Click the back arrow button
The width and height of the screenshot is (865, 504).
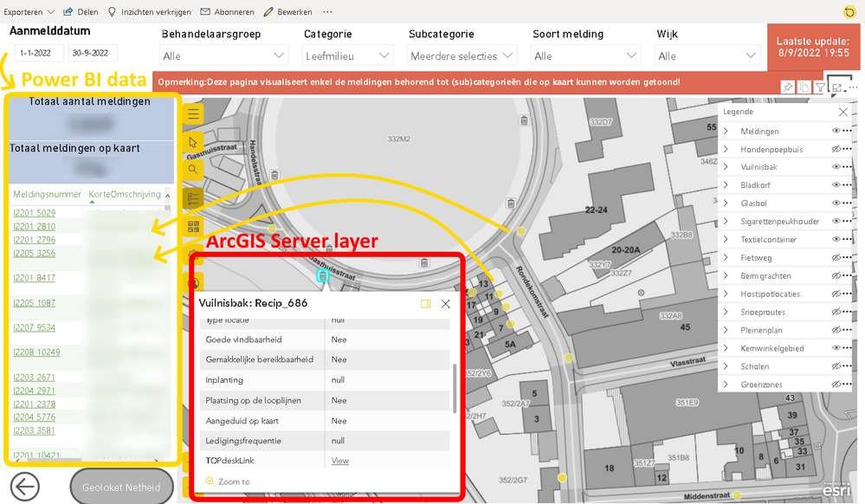(x=25, y=487)
